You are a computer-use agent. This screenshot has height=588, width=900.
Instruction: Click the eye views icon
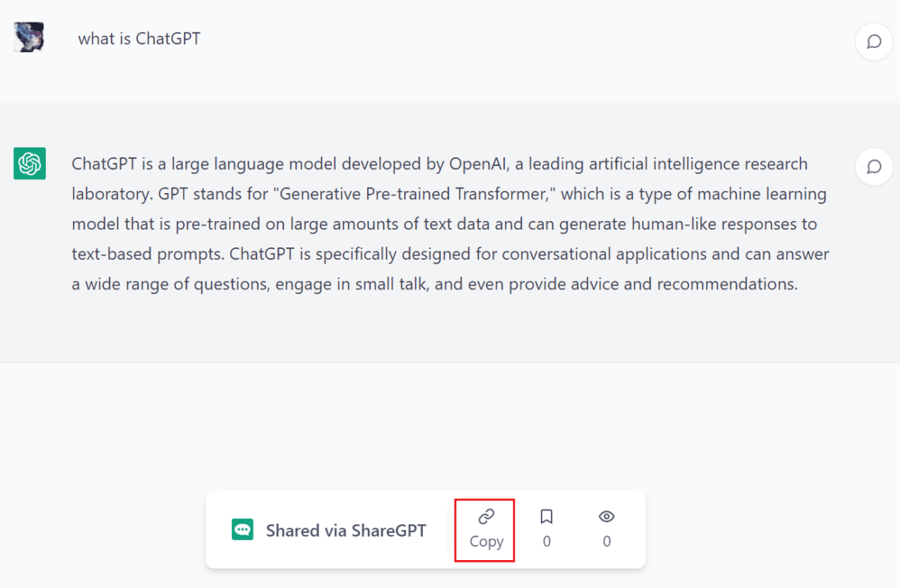pos(607,517)
